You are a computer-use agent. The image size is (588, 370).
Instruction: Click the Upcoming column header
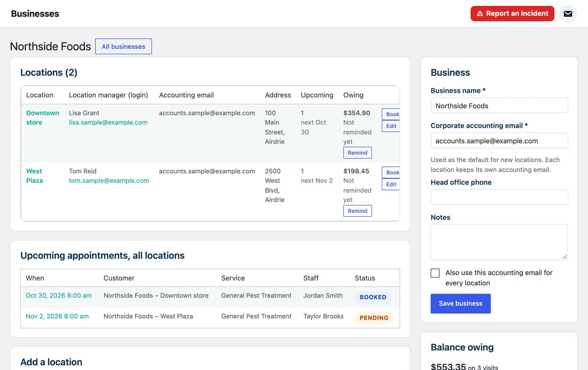click(317, 95)
